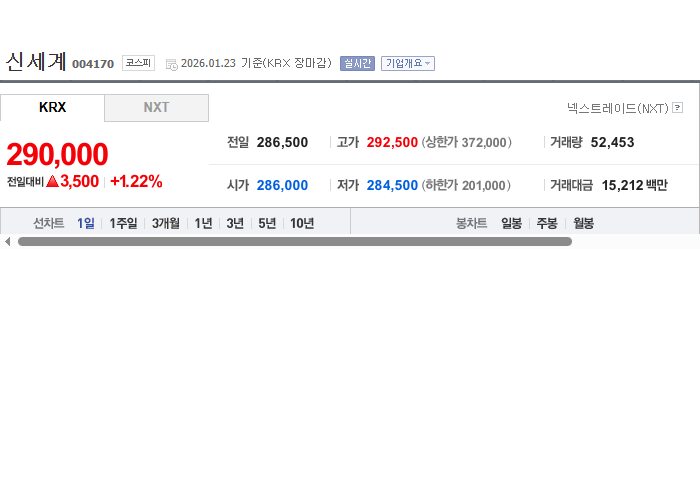This screenshot has width=700, height=490.
Task: Click the 코스피 market label
Action: click(138, 63)
